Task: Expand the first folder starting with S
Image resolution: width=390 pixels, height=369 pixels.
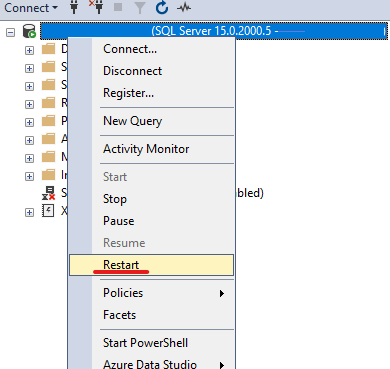Action: point(29,68)
